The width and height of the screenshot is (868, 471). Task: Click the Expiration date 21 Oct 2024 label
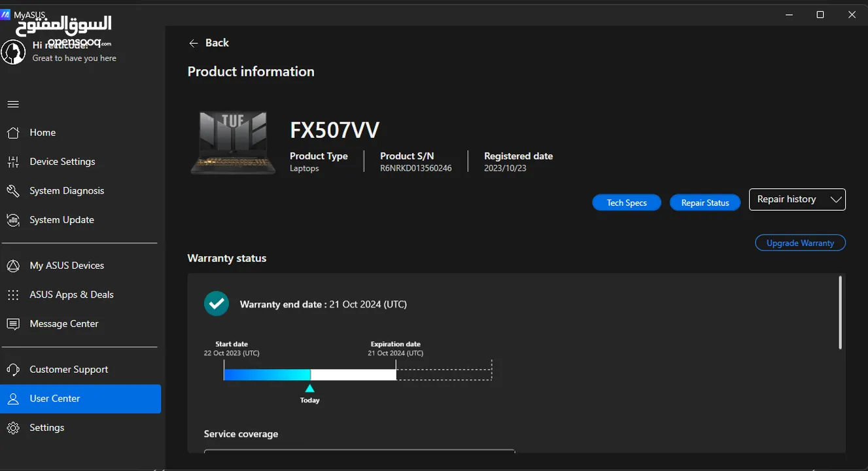[x=396, y=349]
